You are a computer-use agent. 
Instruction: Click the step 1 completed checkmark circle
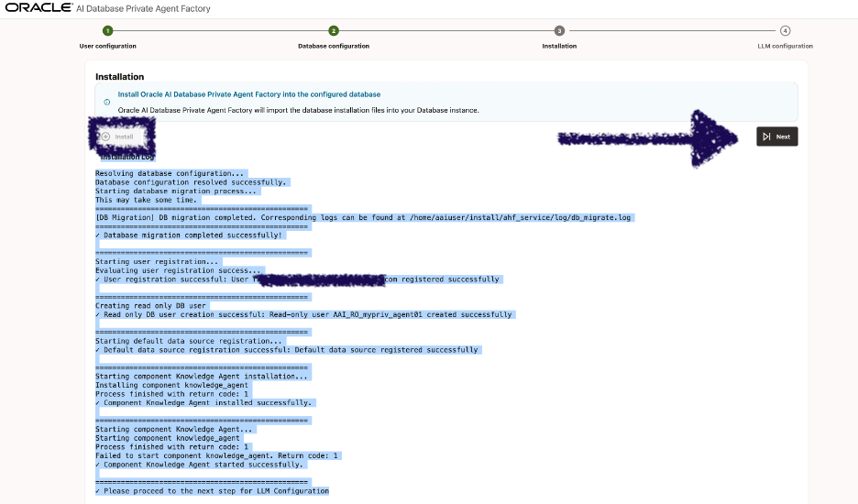[x=108, y=30]
